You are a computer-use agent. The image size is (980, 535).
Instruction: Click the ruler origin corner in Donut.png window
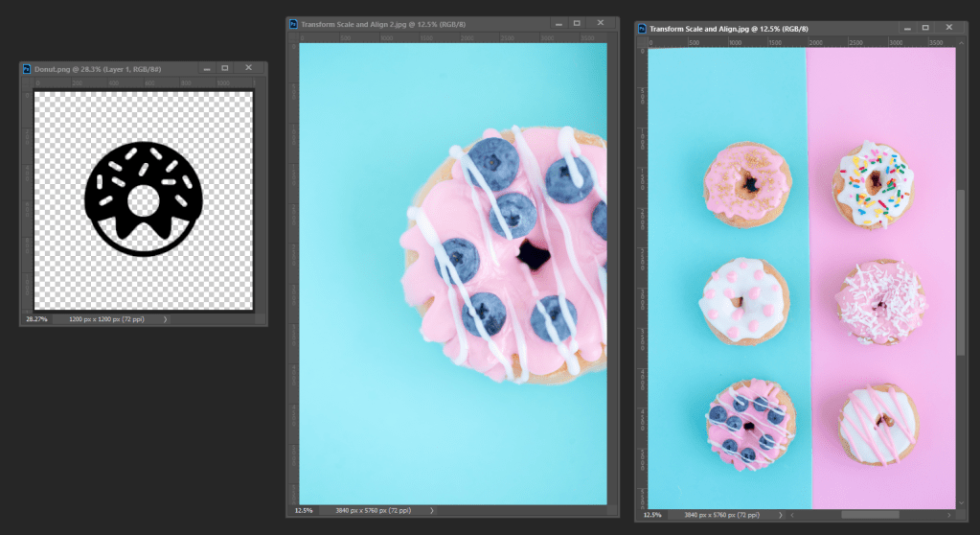[28, 84]
